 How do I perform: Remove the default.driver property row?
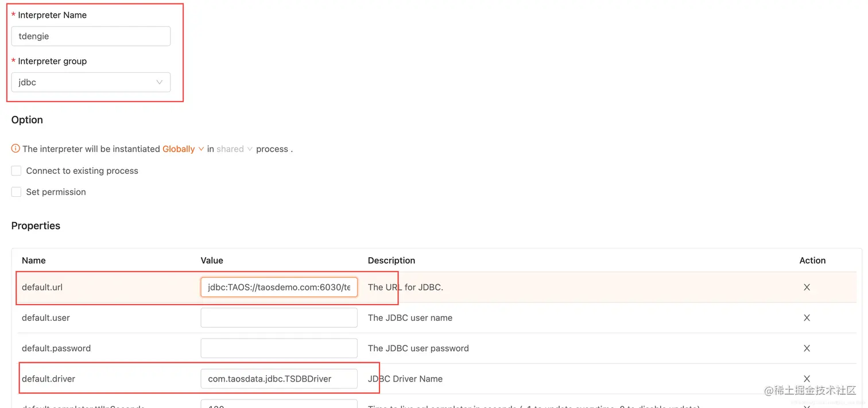click(x=807, y=379)
